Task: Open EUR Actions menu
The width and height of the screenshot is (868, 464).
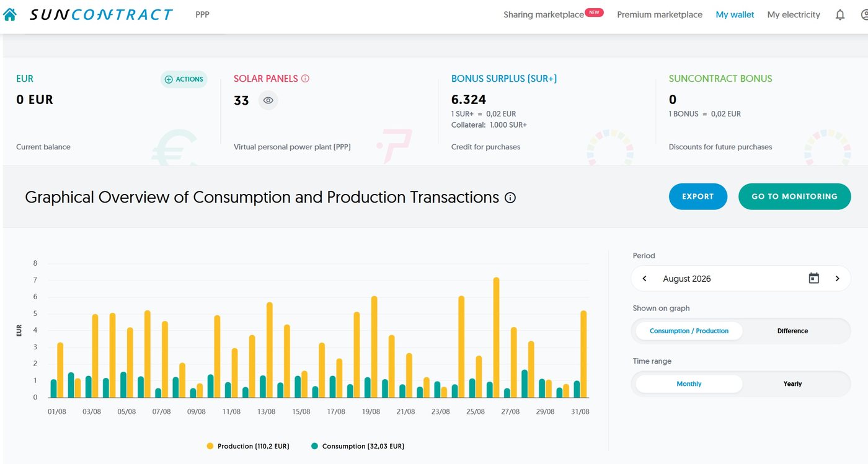Action: coord(184,79)
